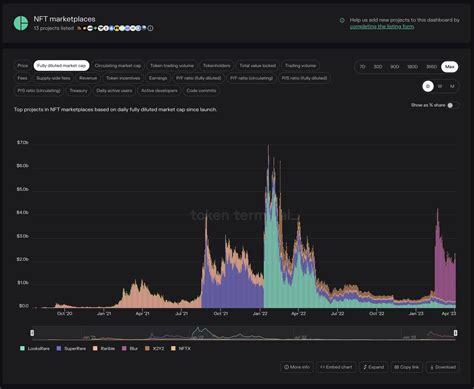Screen dimensions: 474x389
Task: Click the More info button
Action: pos(297,367)
